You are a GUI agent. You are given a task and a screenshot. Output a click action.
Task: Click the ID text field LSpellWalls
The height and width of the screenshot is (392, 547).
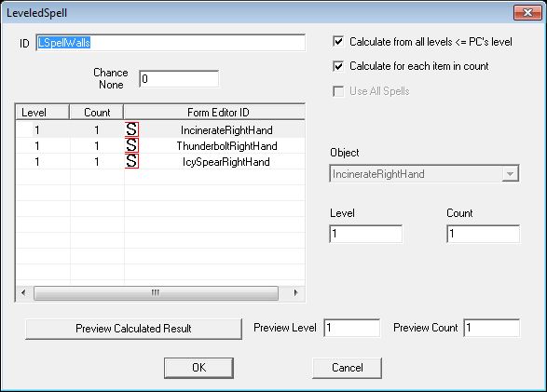(171, 43)
